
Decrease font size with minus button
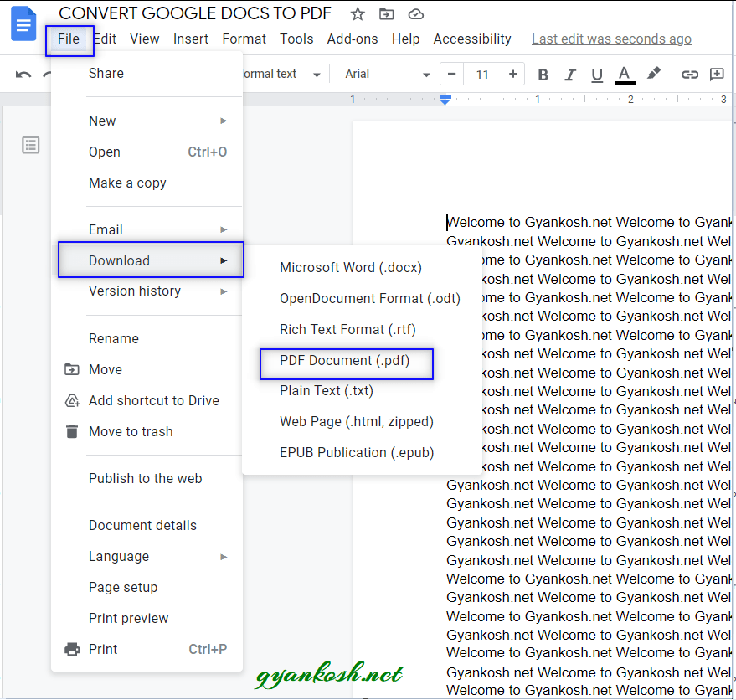(452, 74)
